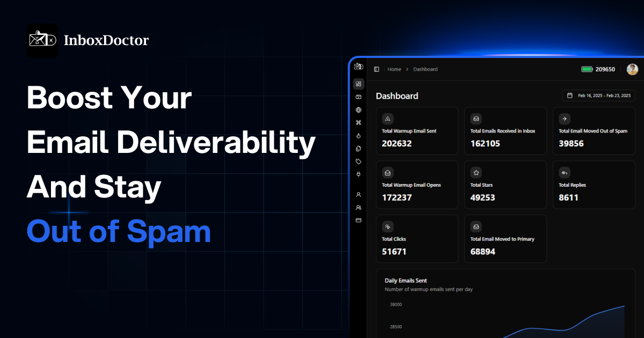The width and height of the screenshot is (644, 338).
Task: Select the Dashboard breadcrumb item
Action: 426,69
